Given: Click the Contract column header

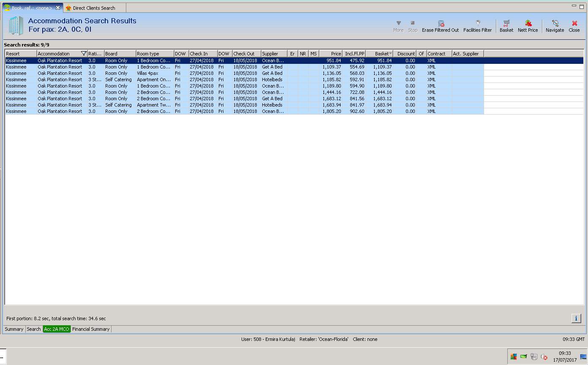Looking at the screenshot, I should tap(439, 54).
